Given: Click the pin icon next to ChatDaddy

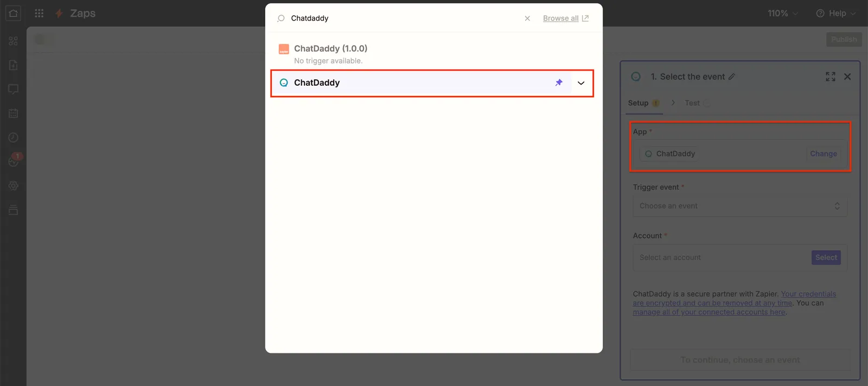Looking at the screenshot, I should [x=559, y=83].
